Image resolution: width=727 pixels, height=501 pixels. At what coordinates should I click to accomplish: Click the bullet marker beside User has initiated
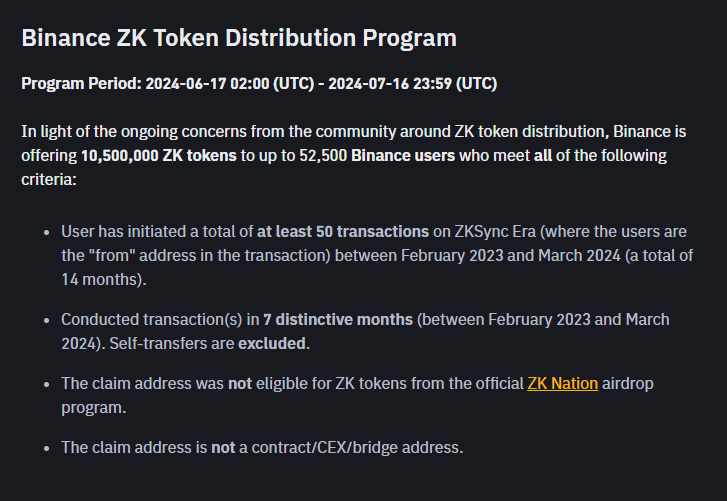(46, 233)
